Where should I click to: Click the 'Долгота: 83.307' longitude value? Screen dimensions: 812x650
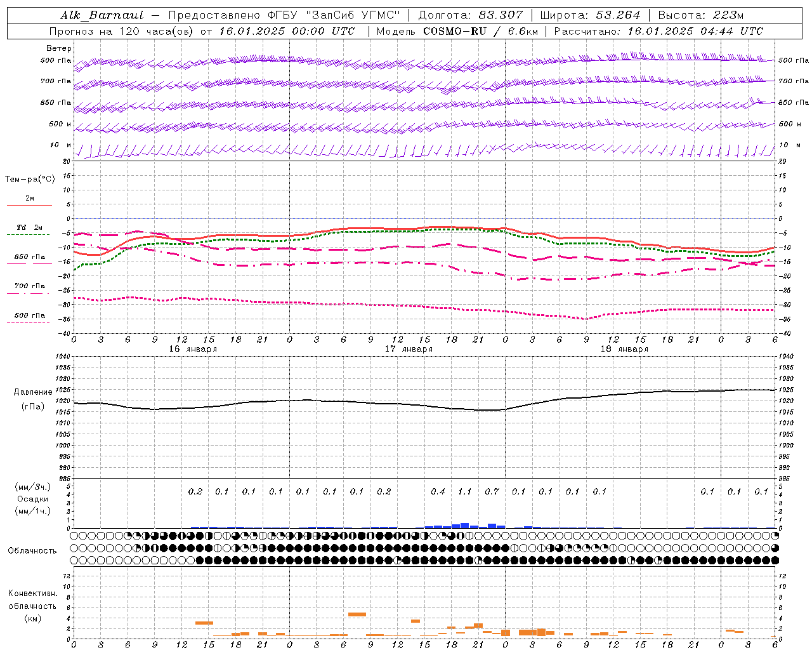click(x=471, y=15)
